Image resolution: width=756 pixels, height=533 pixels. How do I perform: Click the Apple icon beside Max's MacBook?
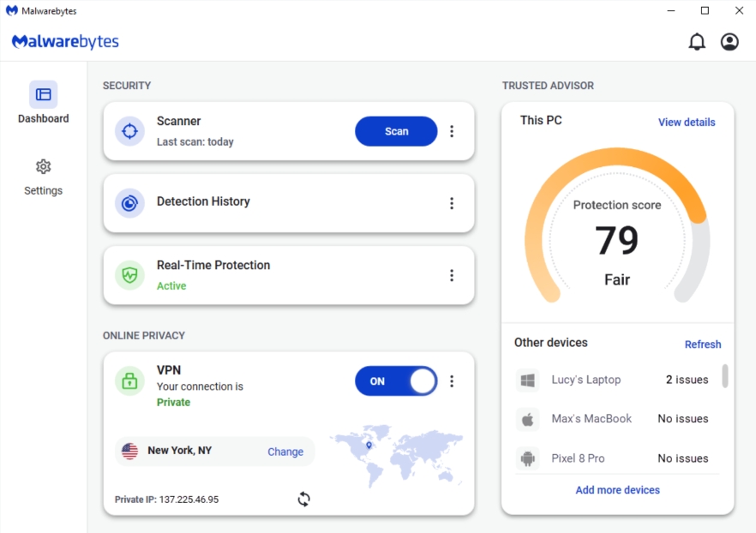(x=526, y=418)
